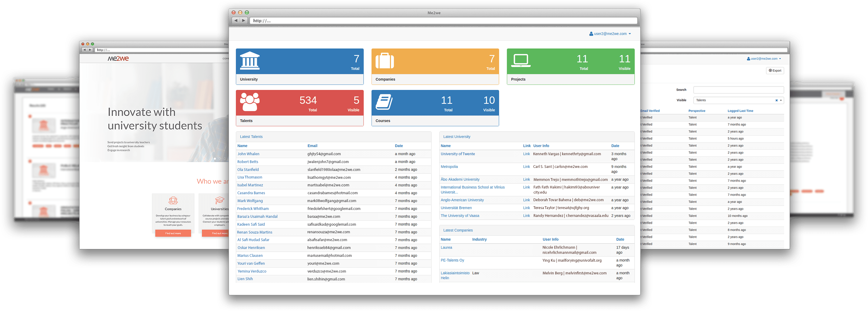Screen dimensions: 868x311
Task: Clear the Talents selection in right window
Action: [x=776, y=100]
